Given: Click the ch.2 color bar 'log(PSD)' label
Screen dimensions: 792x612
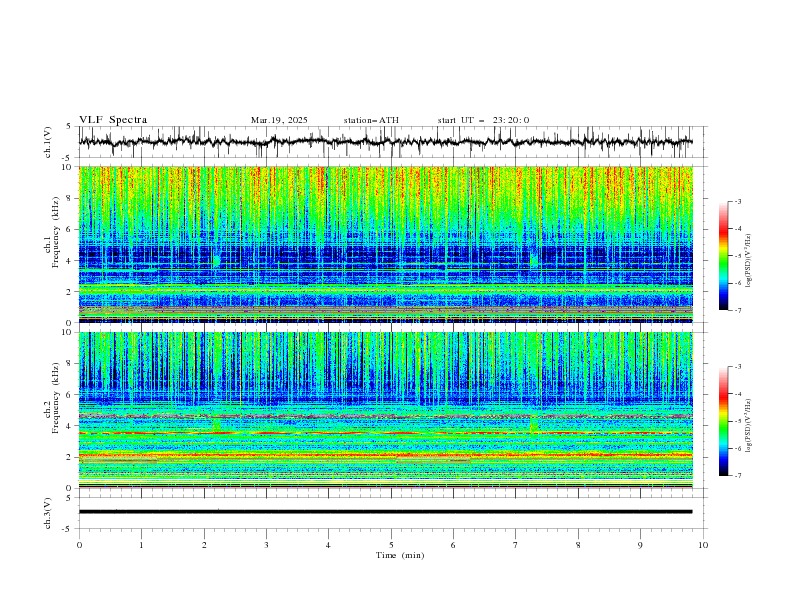Looking at the screenshot, I should click(749, 426).
